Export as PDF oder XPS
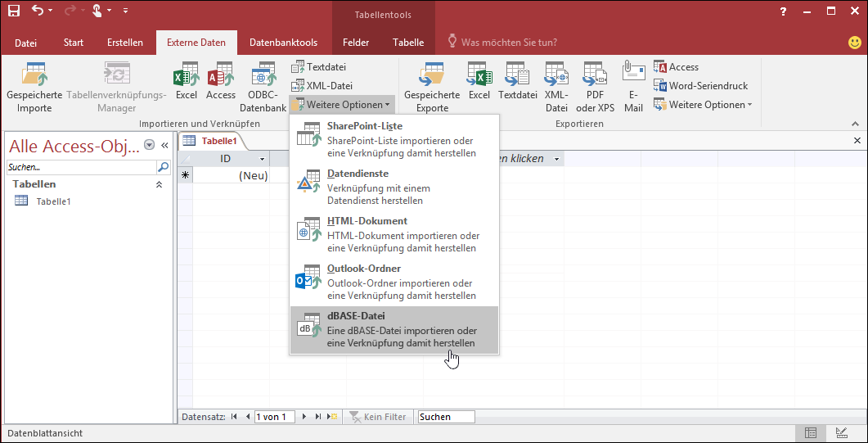The image size is (868, 443). point(595,87)
